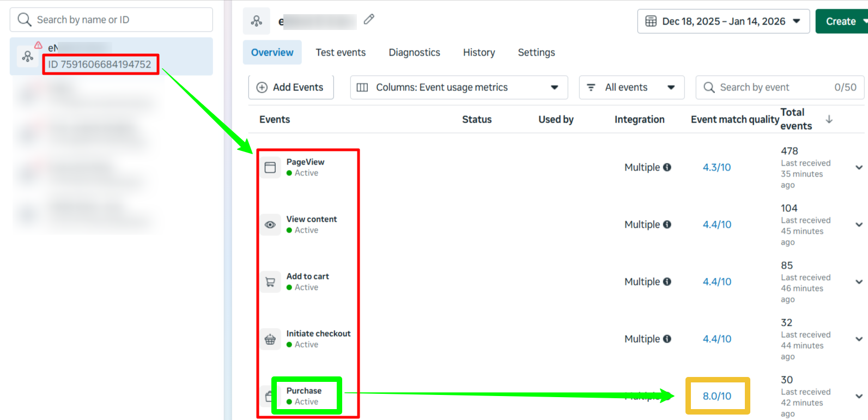Open the History tab

coord(479,52)
